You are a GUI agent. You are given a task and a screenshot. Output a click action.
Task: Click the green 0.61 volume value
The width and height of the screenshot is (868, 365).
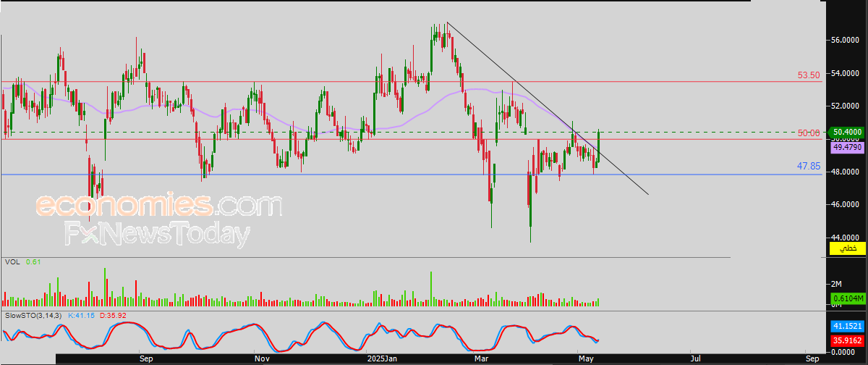(32, 261)
